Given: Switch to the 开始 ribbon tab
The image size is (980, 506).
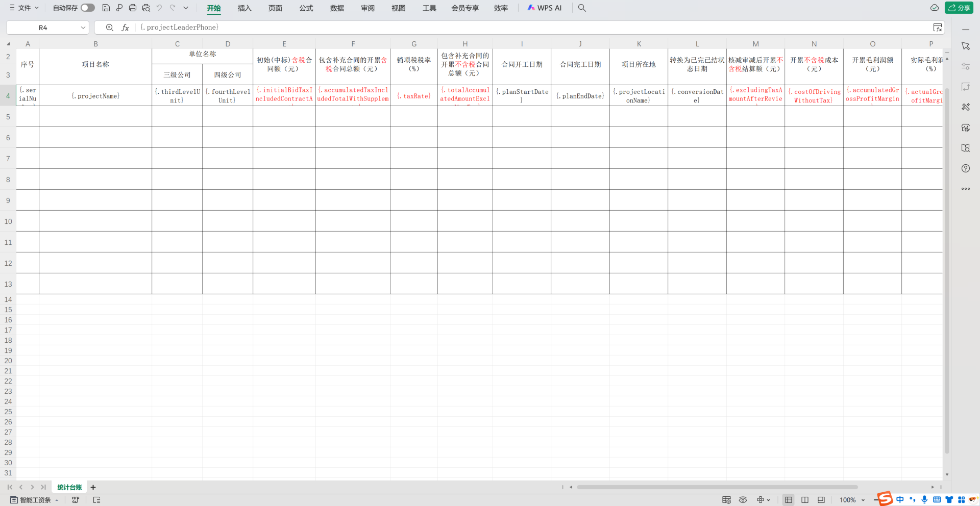Looking at the screenshot, I should click(214, 8).
